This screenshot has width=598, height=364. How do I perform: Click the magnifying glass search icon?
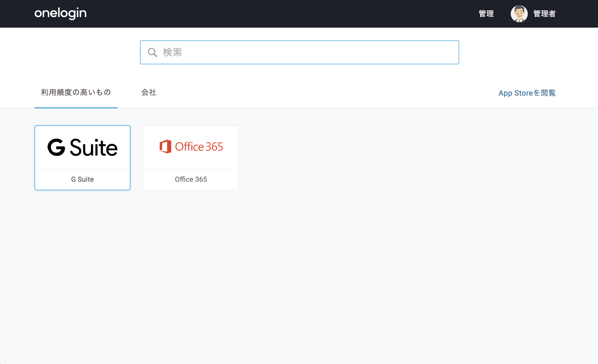point(152,53)
